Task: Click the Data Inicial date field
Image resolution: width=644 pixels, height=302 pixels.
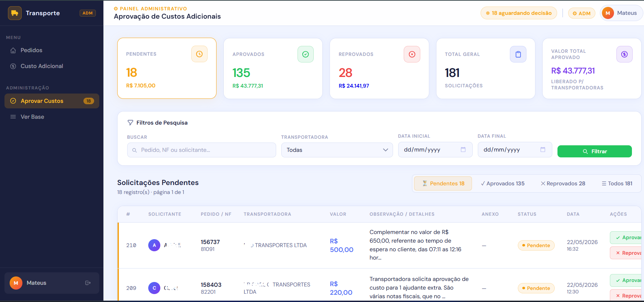Action: [x=435, y=150]
